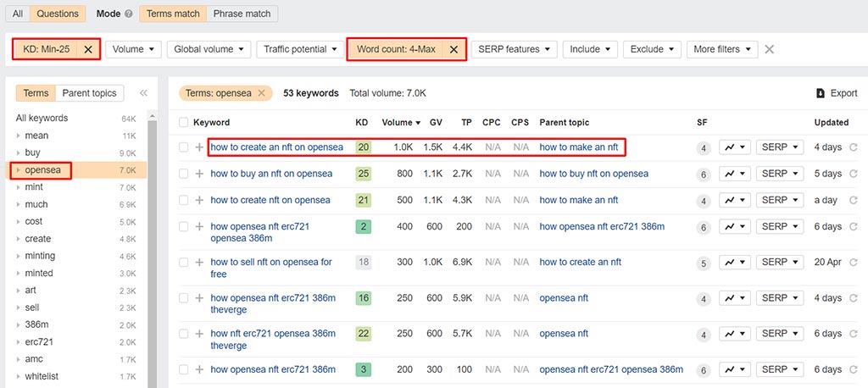Switch to the Parent topics tab
The width and height of the screenshot is (868, 388).
(90, 93)
